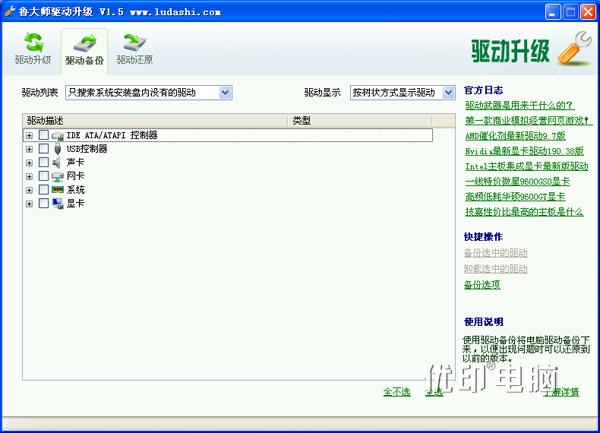This screenshot has width=600, height=433.
Task: Click the 了解详情 link
Action: (x=561, y=392)
